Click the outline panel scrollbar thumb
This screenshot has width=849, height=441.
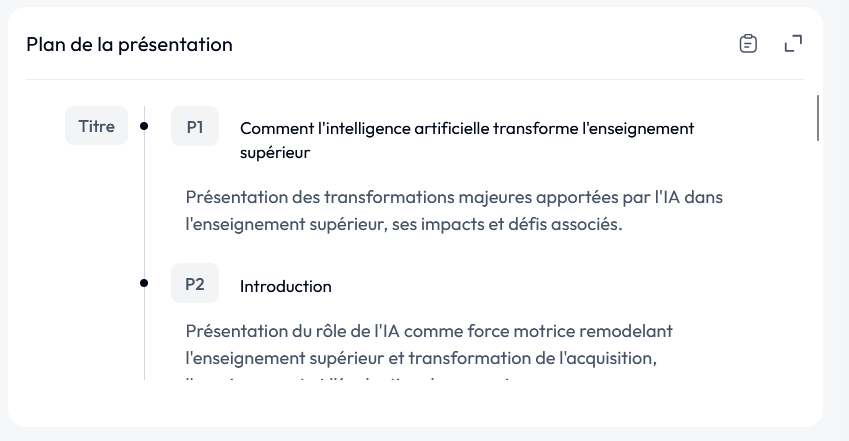(x=817, y=118)
